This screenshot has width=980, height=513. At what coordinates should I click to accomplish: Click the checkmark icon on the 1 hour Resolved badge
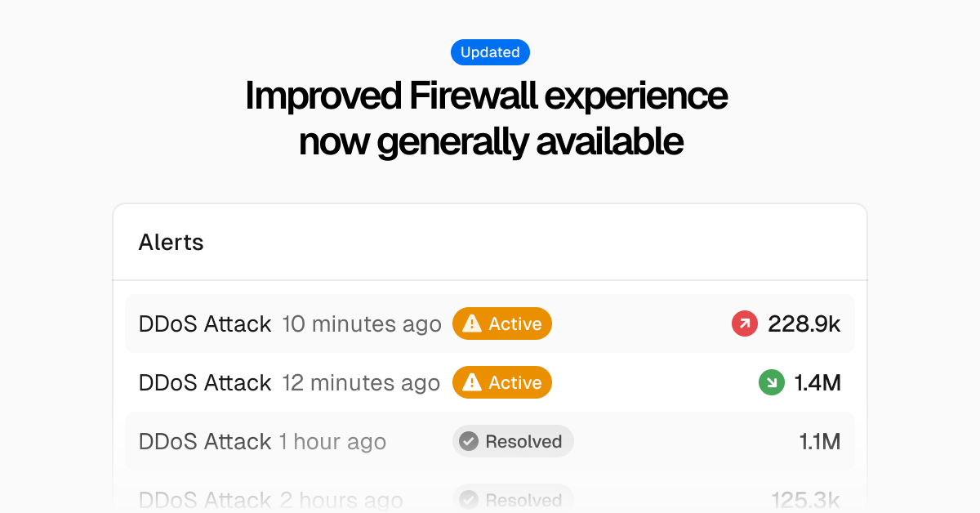point(468,441)
